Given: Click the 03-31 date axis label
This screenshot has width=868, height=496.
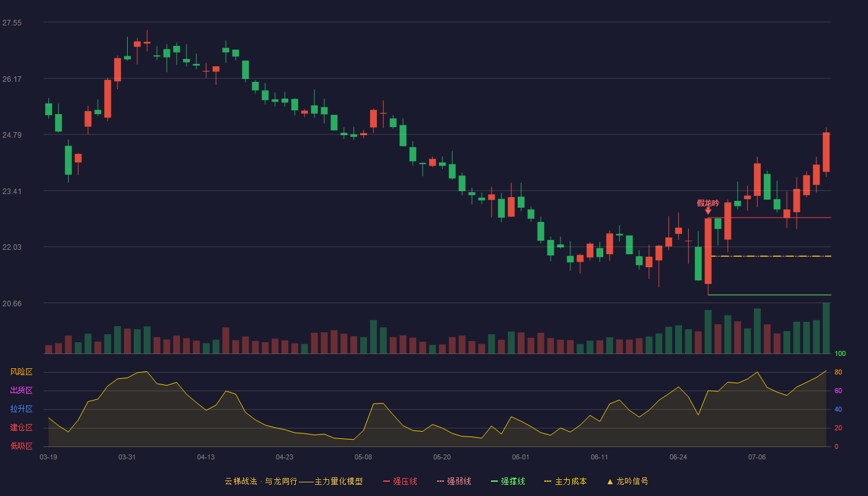Looking at the screenshot, I should click(x=127, y=457).
